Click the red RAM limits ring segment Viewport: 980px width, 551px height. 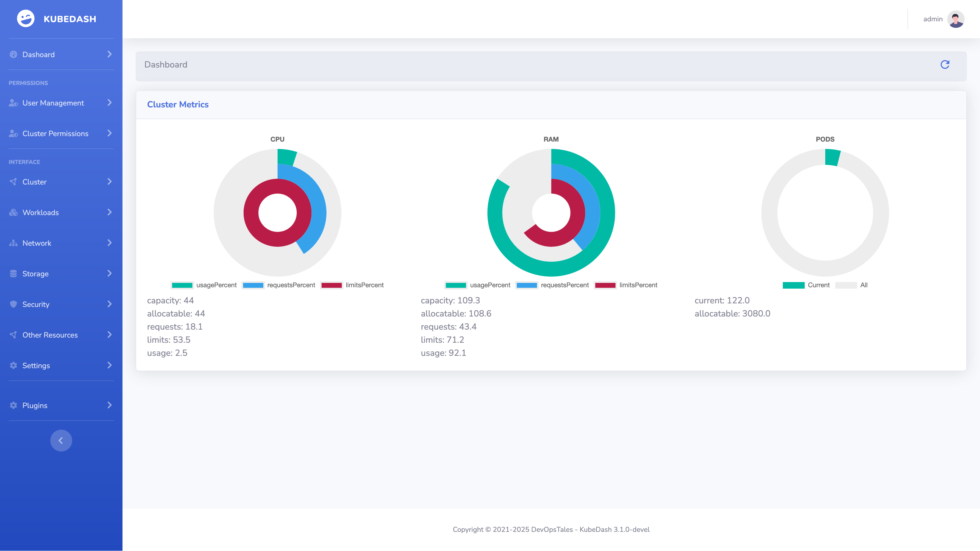577,213
